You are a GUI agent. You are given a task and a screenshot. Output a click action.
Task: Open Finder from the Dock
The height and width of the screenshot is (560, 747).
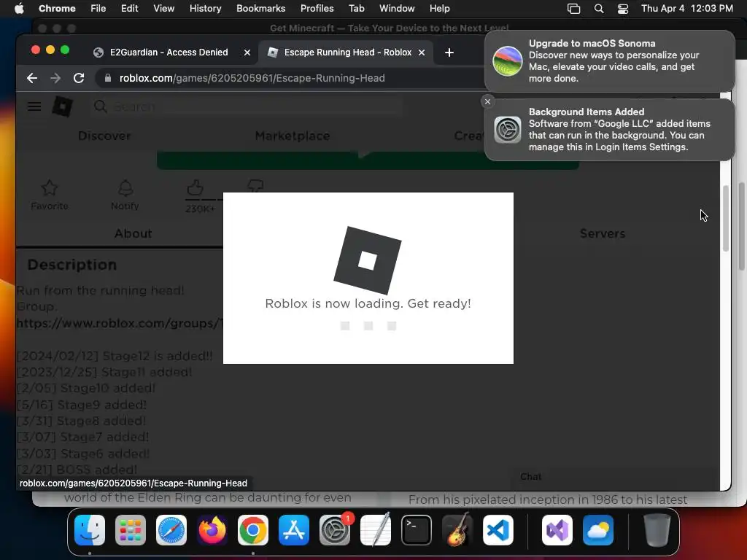pos(90,530)
